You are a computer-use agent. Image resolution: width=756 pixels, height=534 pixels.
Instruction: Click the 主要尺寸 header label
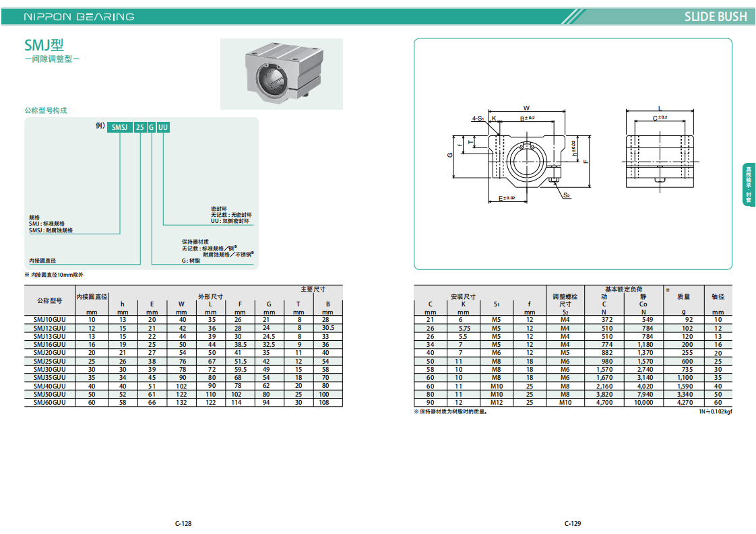[313, 289]
